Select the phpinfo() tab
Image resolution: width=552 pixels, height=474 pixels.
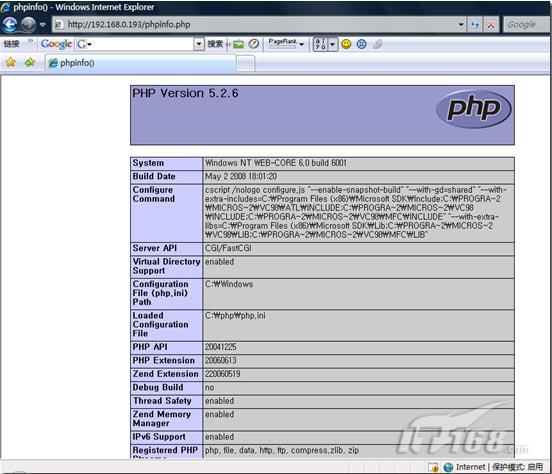[141, 63]
